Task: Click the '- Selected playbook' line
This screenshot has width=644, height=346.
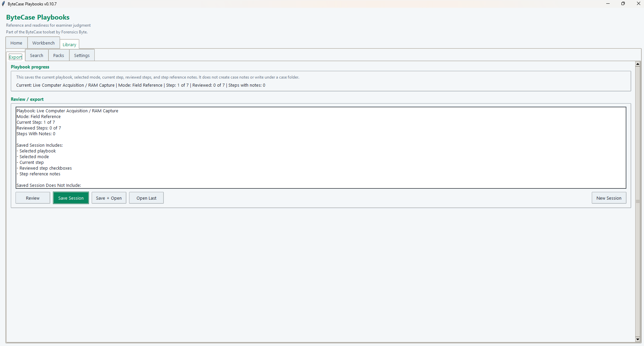Action: [36, 151]
